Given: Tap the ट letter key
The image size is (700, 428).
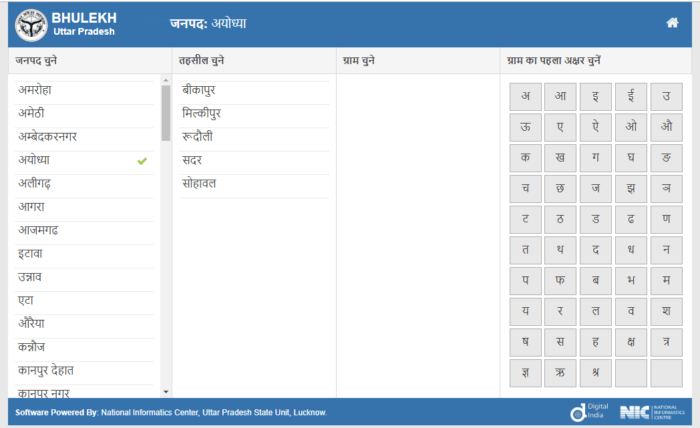Looking at the screenshot, I should click(x=525, y=220).
